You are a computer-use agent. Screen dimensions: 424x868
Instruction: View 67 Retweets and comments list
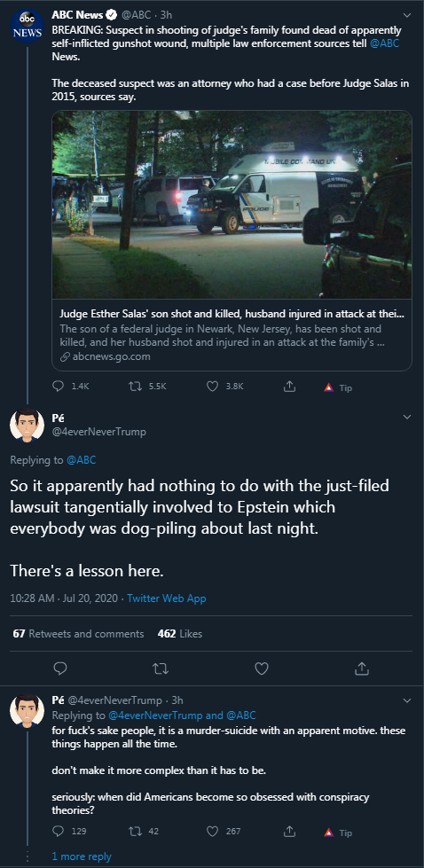[x=78, y=633]
